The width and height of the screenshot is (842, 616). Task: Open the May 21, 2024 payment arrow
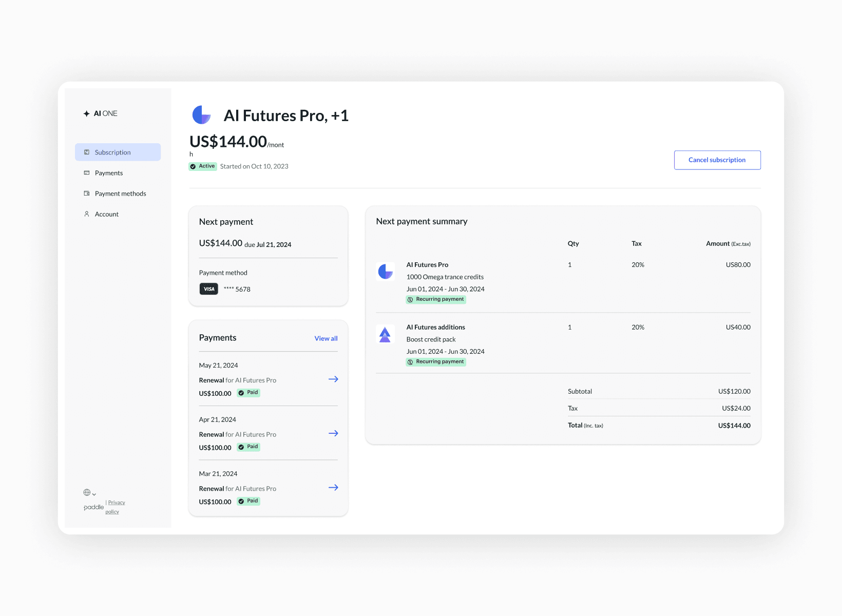click(333, 379)
